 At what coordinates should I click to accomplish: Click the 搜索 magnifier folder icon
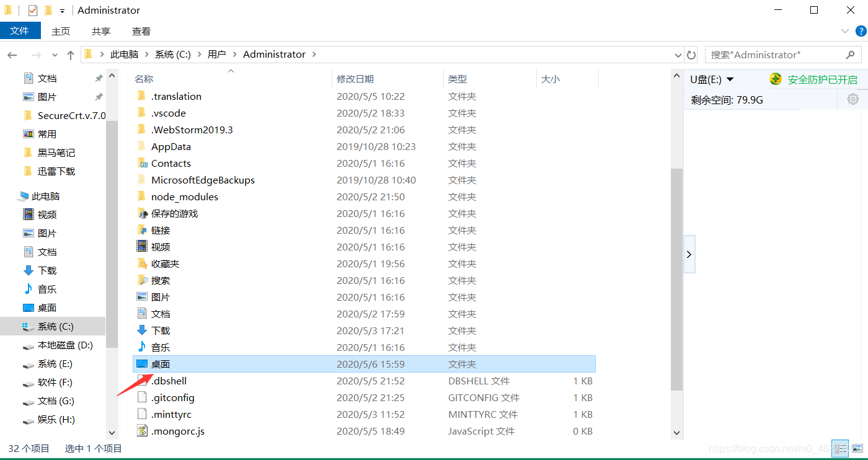pyautogui.click(x=142, y=280)
